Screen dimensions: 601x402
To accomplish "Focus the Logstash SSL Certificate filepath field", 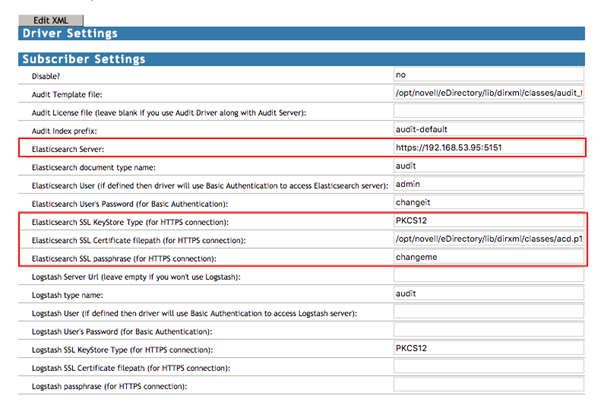I will point(488,366).
